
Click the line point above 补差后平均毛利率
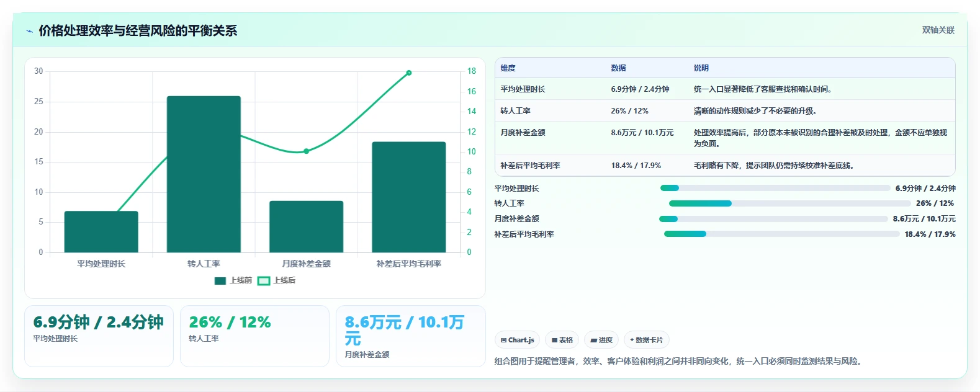409,73
